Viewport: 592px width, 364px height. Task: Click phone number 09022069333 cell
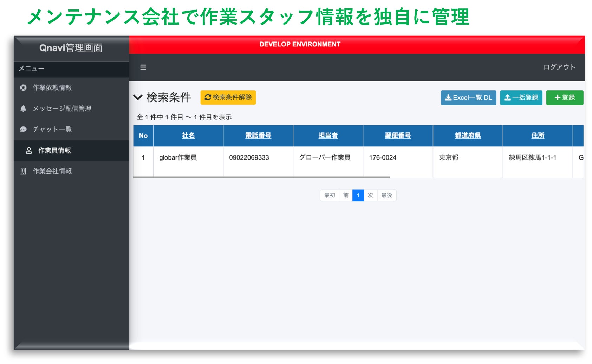(258, 162)
